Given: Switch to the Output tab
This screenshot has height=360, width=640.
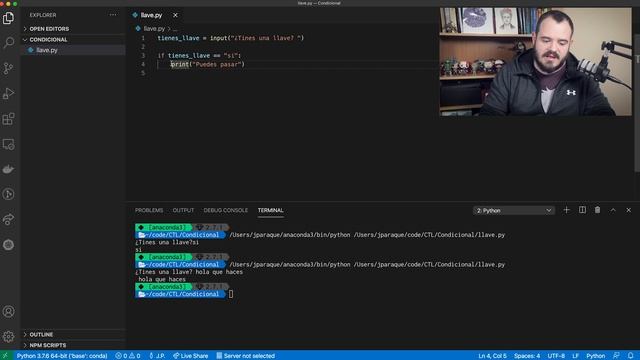Looking at the screenshot, I should pos(183,210).
